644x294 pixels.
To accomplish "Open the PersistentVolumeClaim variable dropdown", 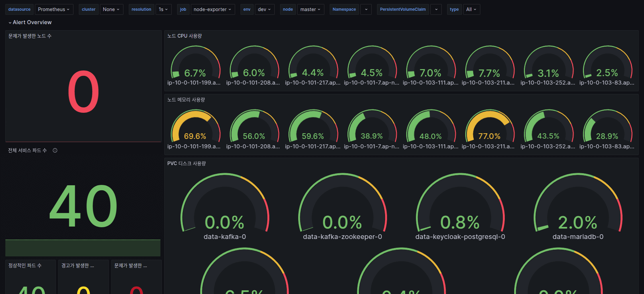I will pos(436,9).
